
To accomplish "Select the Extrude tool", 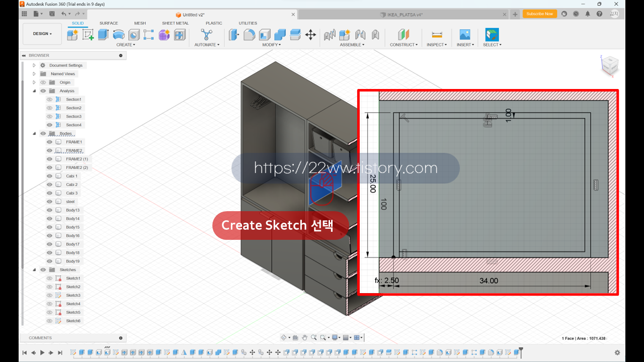I will (103, 35).
